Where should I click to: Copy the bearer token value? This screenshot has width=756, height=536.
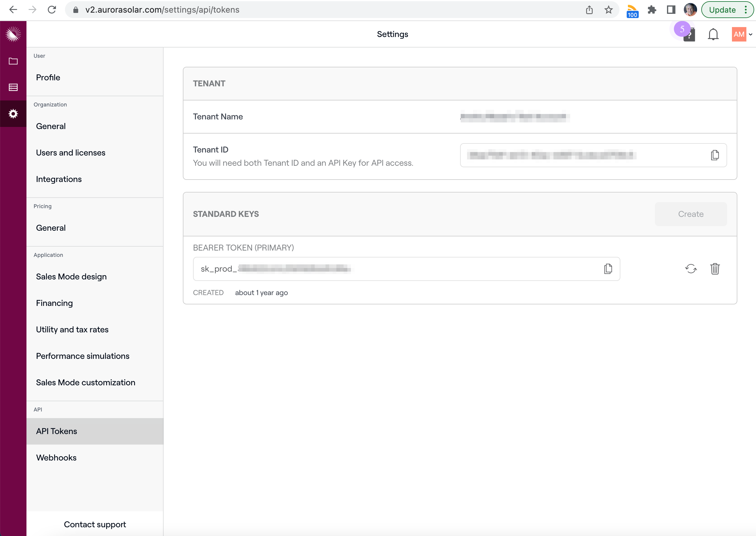[x=608, y=269]
